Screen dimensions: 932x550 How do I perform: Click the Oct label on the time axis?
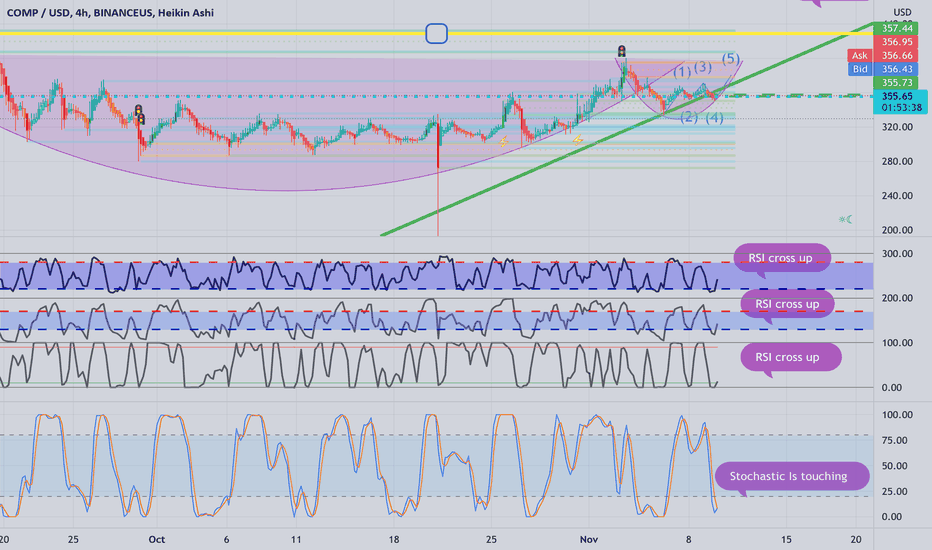(x=156, y=539)
